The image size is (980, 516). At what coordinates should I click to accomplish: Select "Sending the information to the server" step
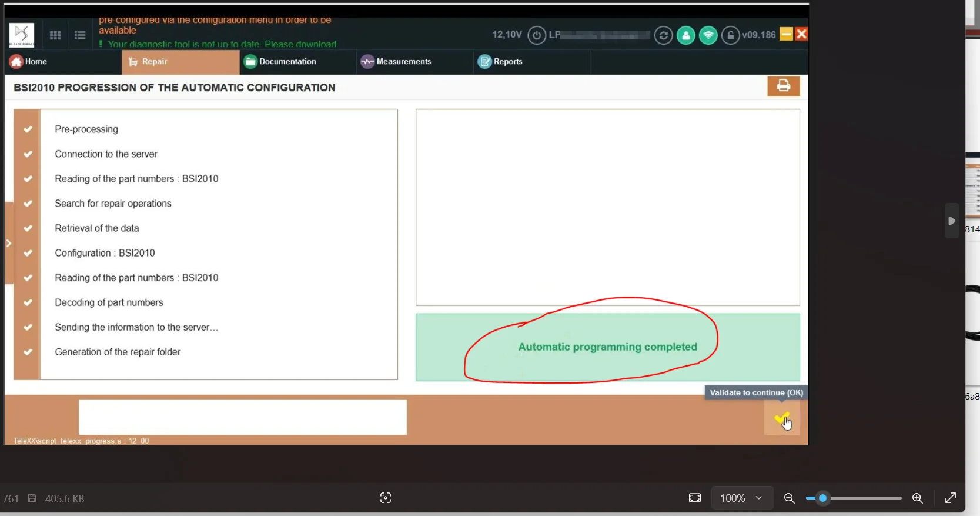tap(136, 327)
